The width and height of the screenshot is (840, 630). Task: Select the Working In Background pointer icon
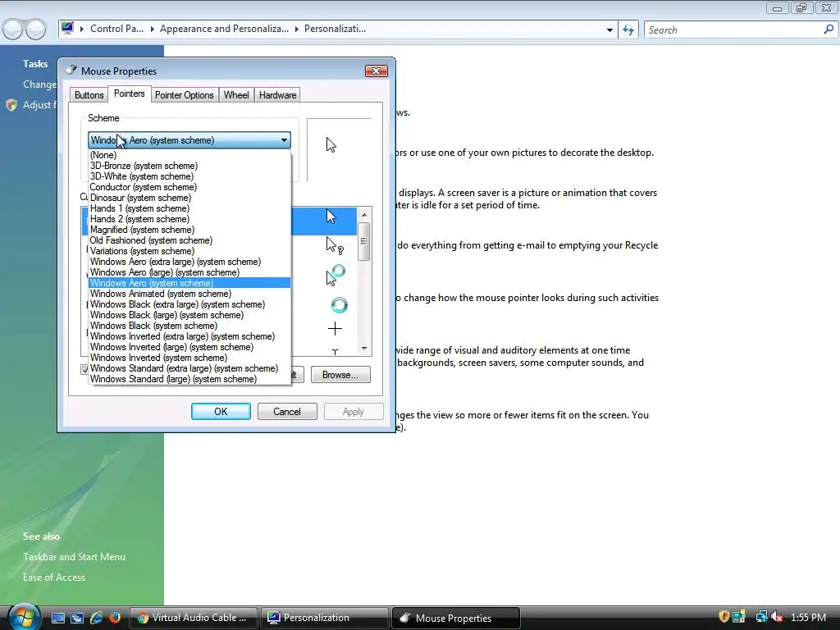tap(336, 275)
